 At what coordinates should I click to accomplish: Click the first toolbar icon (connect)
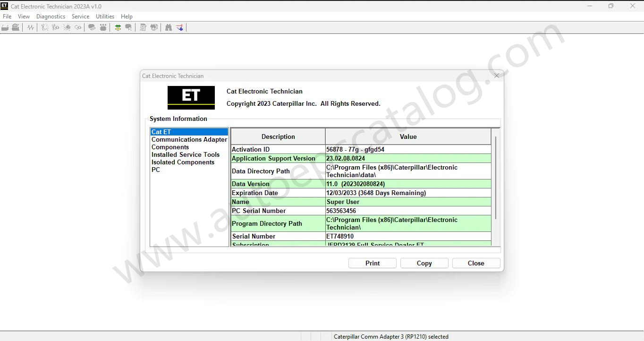click(5, 27)
